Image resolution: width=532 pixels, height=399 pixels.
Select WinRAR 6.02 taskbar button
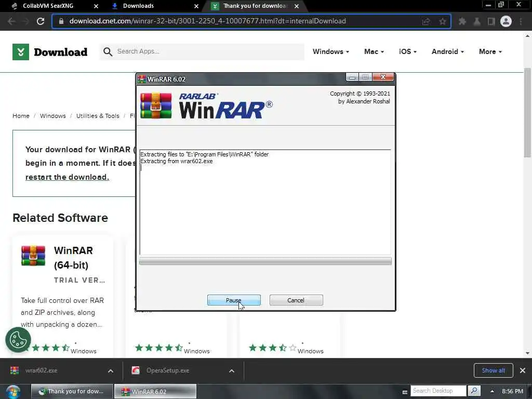(x=155, y=392)
